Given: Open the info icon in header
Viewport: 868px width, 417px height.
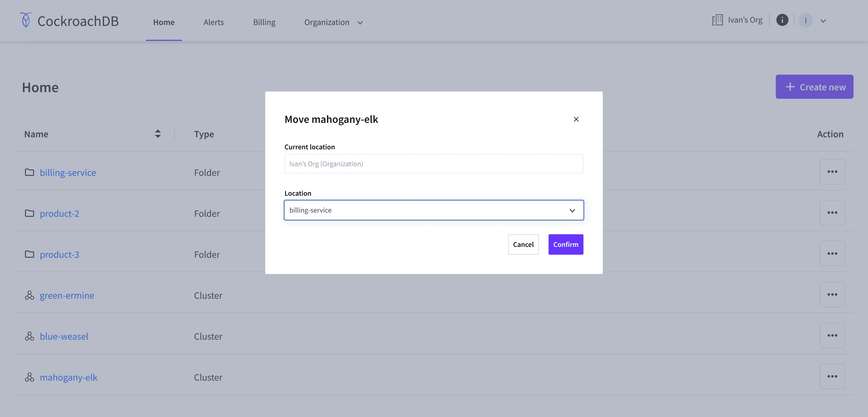Looking at the screenshot, I should 782,20.
